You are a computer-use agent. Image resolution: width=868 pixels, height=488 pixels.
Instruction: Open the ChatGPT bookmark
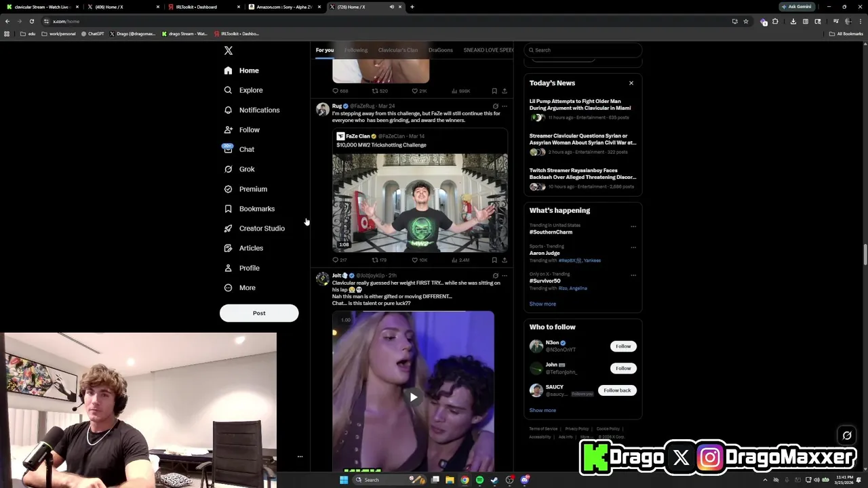click(92, 34)
